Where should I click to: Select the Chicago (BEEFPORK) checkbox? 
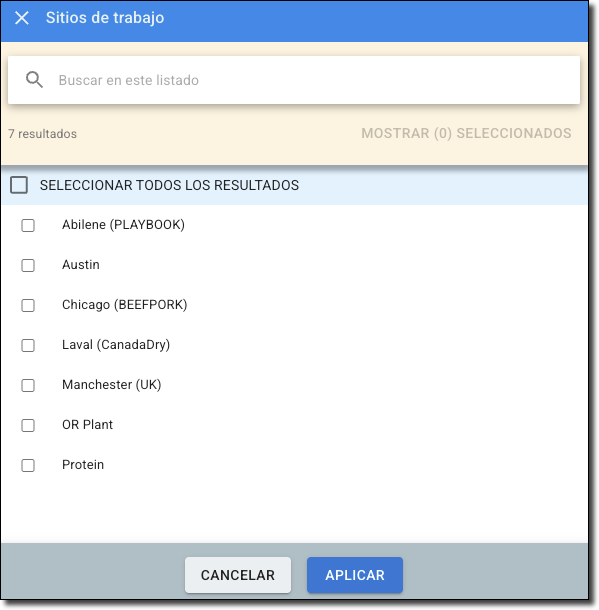coord(28,305)
